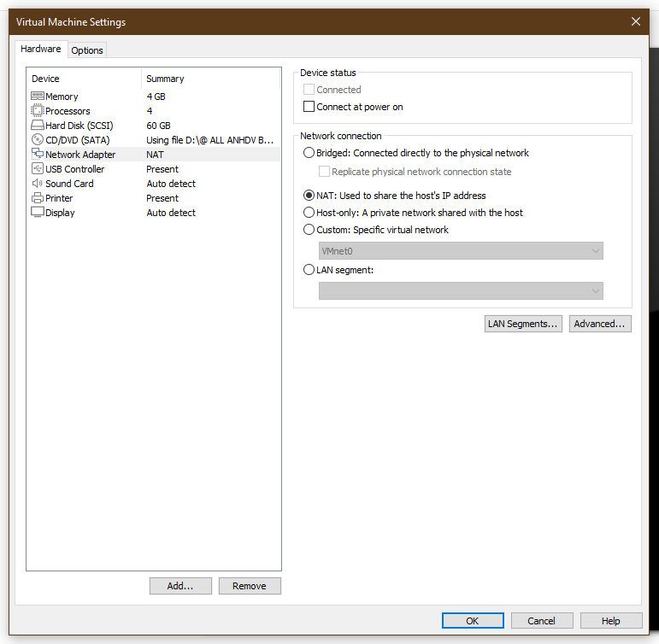Choose Host-only private network option
The image size is (659, 644).
click(x=309, y=213)
